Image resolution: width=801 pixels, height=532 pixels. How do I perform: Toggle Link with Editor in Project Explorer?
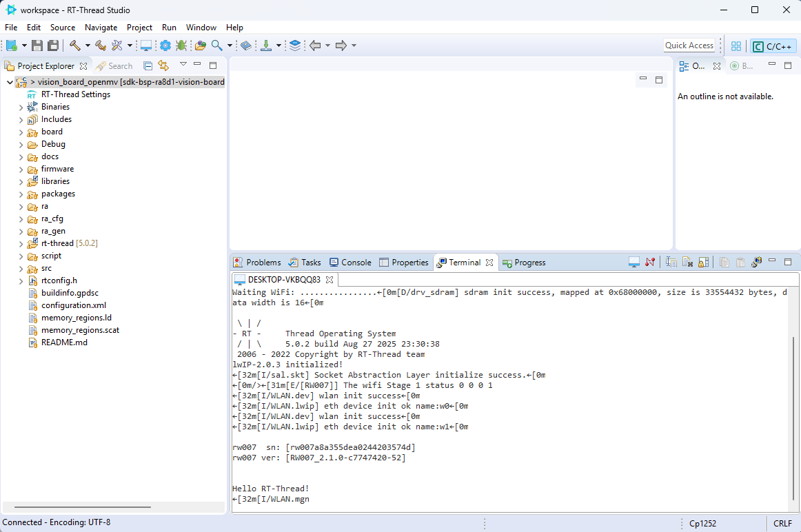point(163,66)
